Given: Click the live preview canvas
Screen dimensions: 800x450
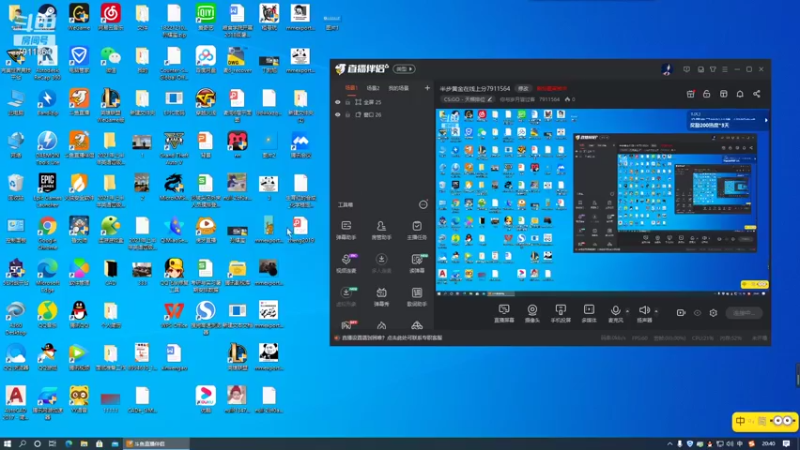Looking at the screenshot, I should pos(602,203).
